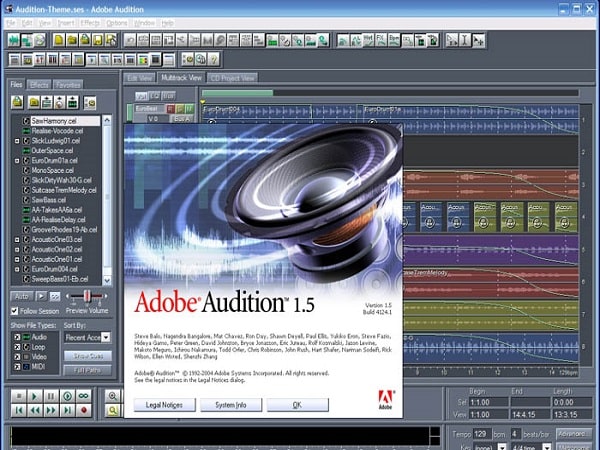Click the Legal Notices button
The image size is (600, 450).
(x=165, y=405)
